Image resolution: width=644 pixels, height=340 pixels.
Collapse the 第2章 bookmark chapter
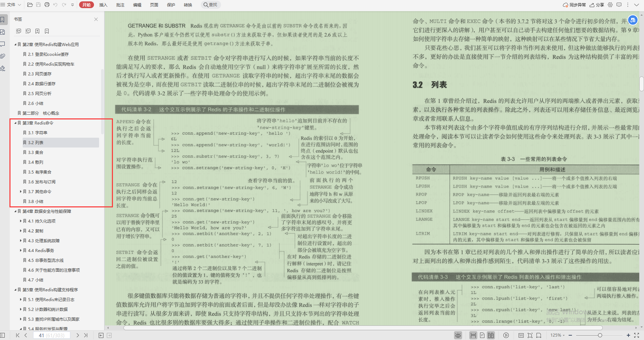click(x=16, y=44)
